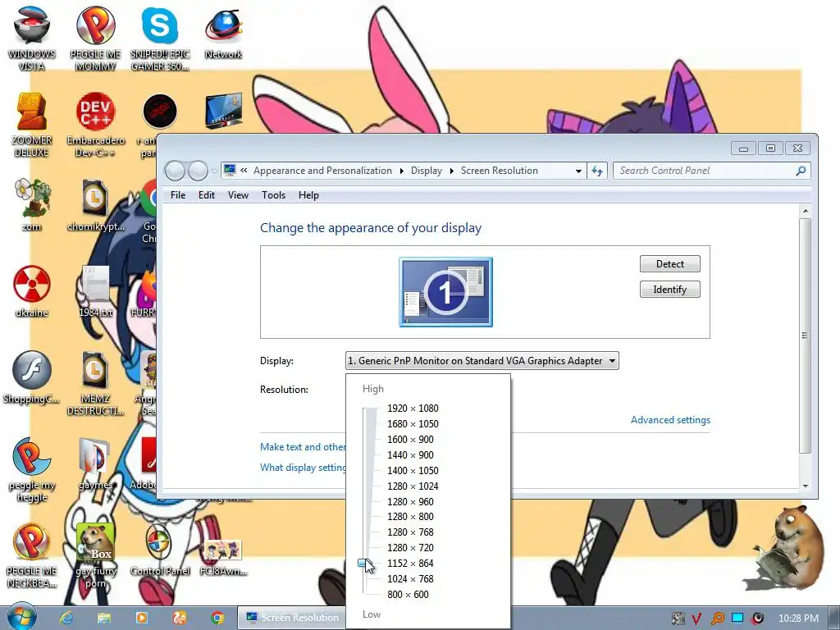This screenshot has height=630, width=840.
Task: Open the File menu
Action: pyautogui.click(x=178, y=195)
